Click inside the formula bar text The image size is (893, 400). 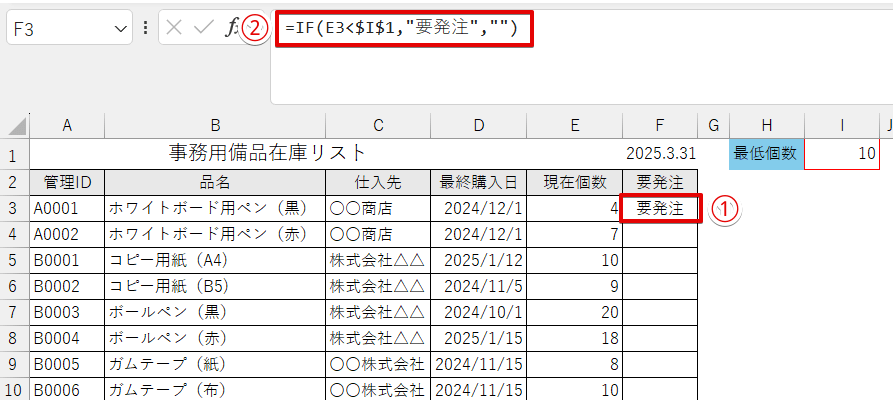click(x=404, y=28)
